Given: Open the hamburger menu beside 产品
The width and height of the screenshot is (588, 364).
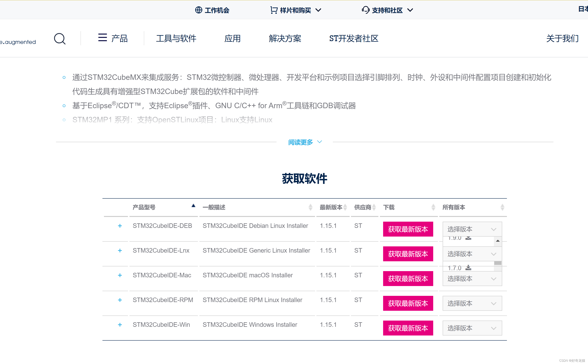Looking at the screenshot, I should (102, 38).
